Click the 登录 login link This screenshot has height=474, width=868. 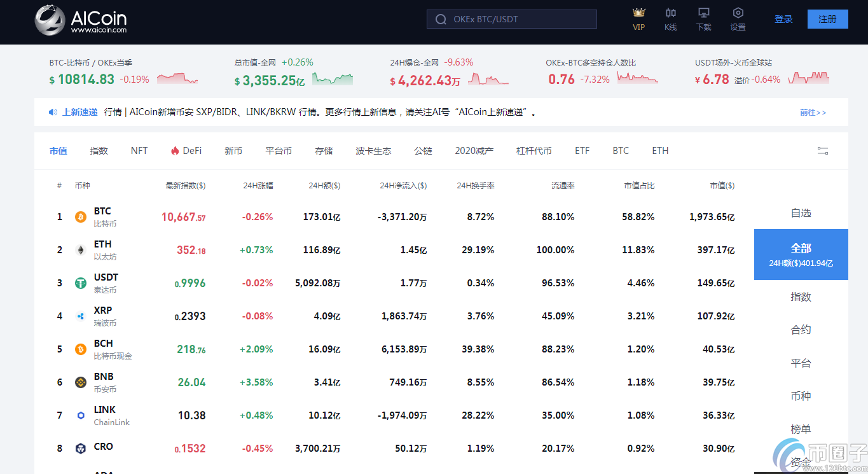click(783, 19)
